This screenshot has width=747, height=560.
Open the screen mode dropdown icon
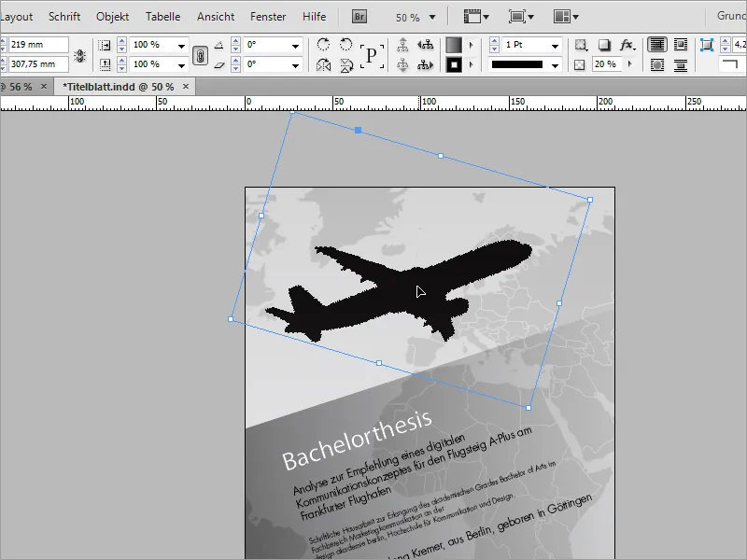(x=520, y=17)
